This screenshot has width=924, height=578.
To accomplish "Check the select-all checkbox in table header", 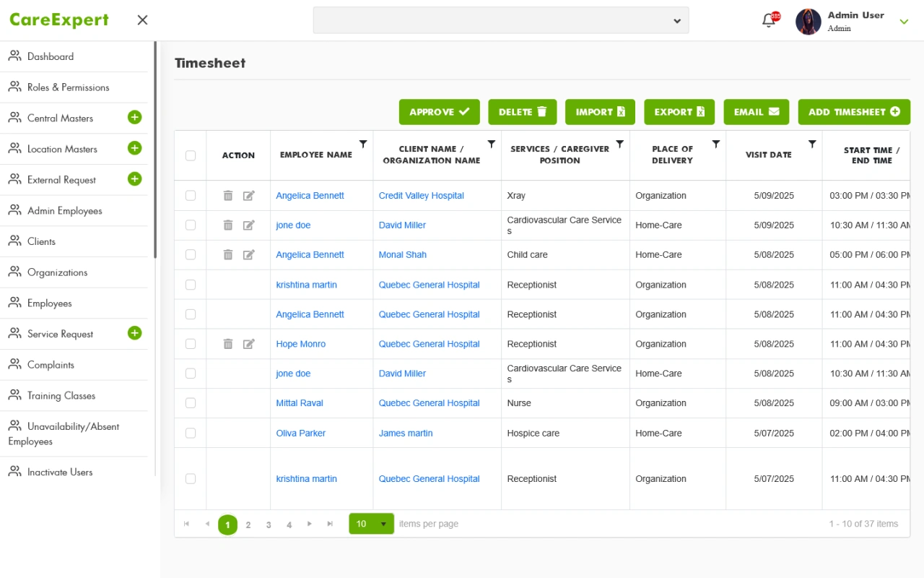I will (191, 155).
